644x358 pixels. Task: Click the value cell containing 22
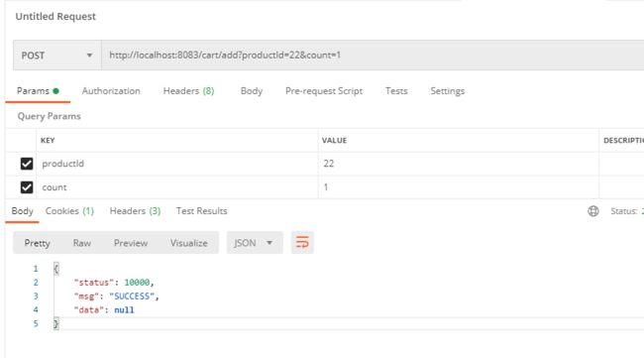459,164
